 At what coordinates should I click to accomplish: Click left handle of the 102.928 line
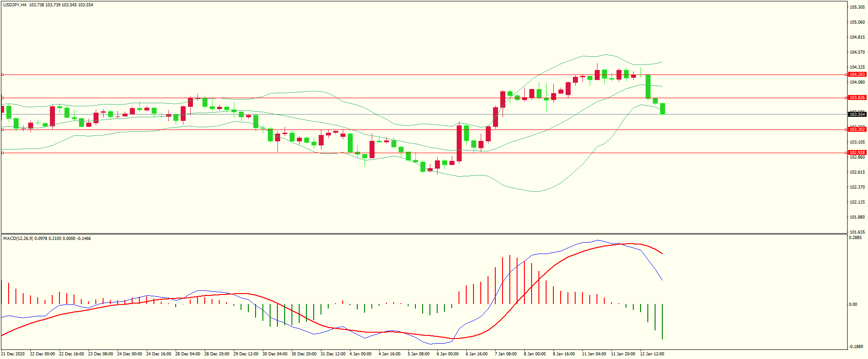(x=2, y=153)
